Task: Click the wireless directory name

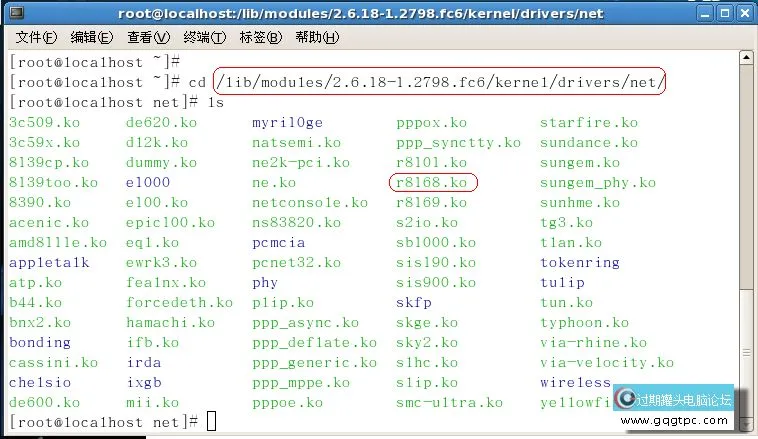Action: [576, 383]
